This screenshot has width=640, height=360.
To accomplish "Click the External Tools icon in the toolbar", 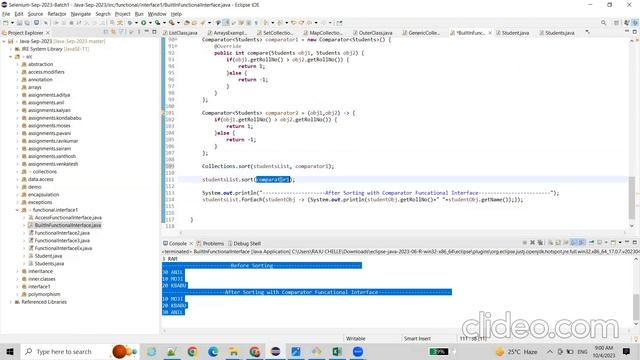I will (x=172, y=23).
